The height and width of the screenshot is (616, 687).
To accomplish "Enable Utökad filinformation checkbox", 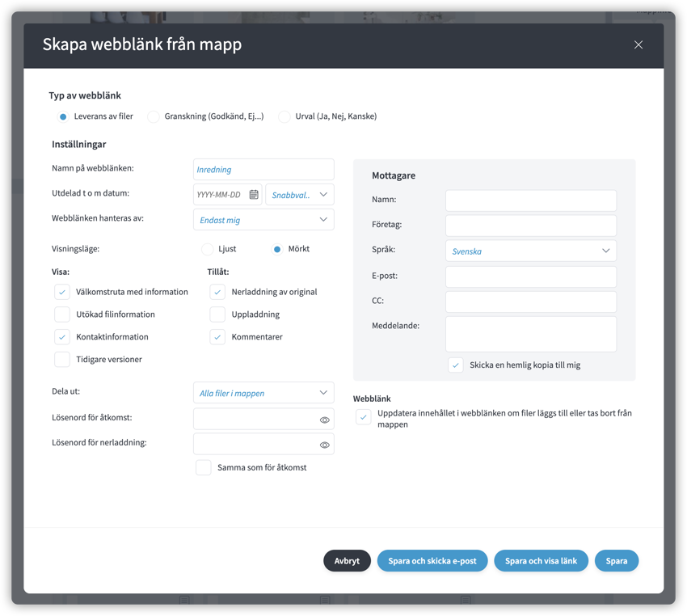I will pos(62,314).
